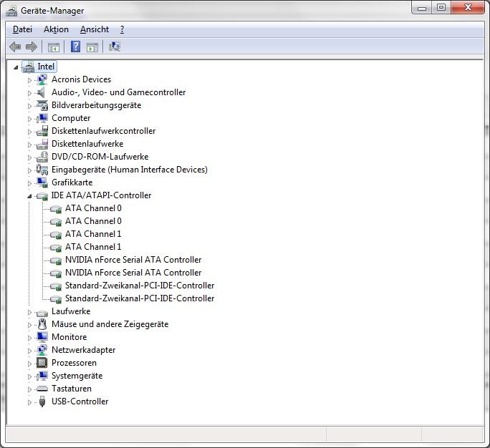The height and width of the screenshot is (448, 490).
Task: Select the Diskettenlaufwerke label
Action: [87, 144]
